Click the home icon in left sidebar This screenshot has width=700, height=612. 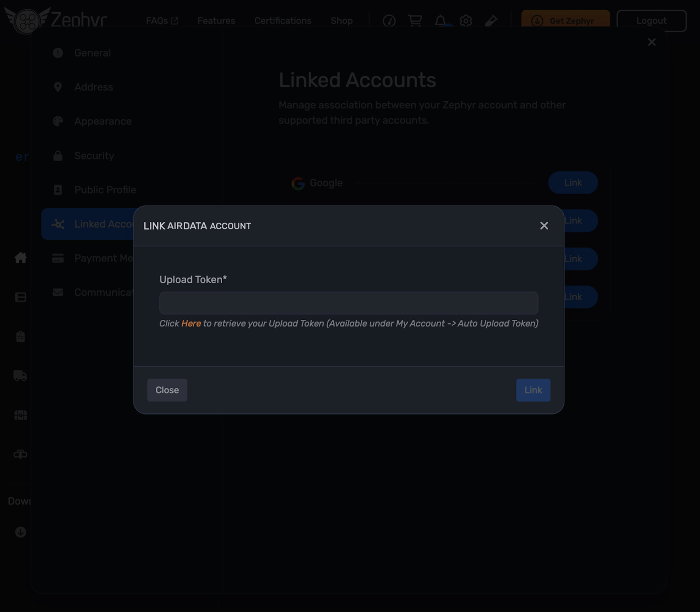click(x=20, y=258)
